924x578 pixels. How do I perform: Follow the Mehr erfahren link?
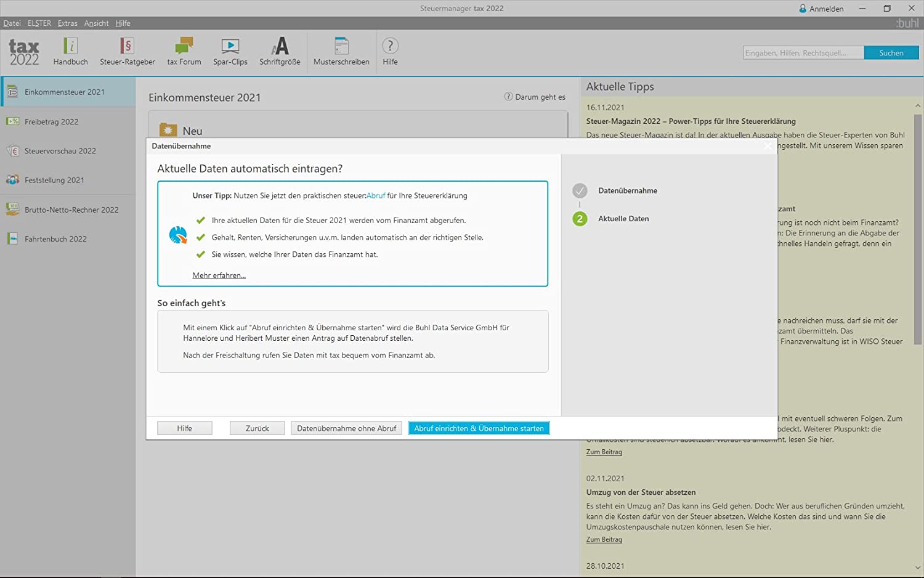tap(219, 275)
